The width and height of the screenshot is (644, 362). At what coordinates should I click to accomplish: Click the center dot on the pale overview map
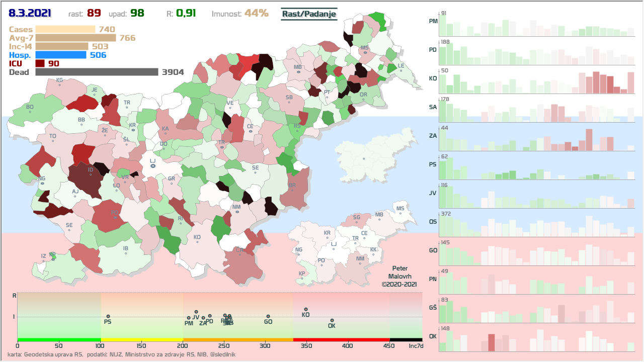364,159
